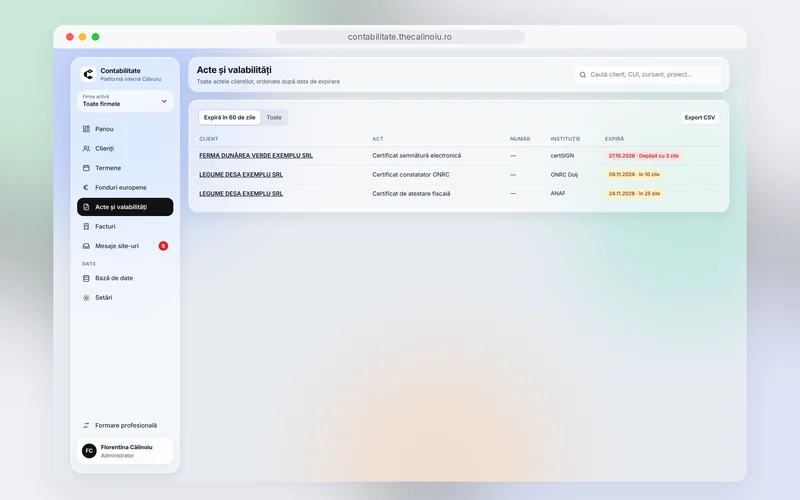Viewport: 800px width, 500px height.
Task: Open Facturi from the sidebar
Action: [x=125, y=227]
